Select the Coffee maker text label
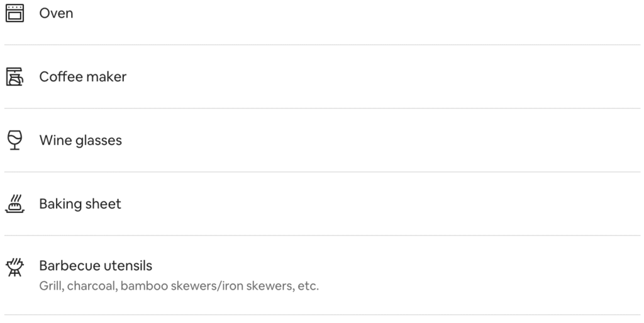The image size is (644, 323). [x=83, y=77]
